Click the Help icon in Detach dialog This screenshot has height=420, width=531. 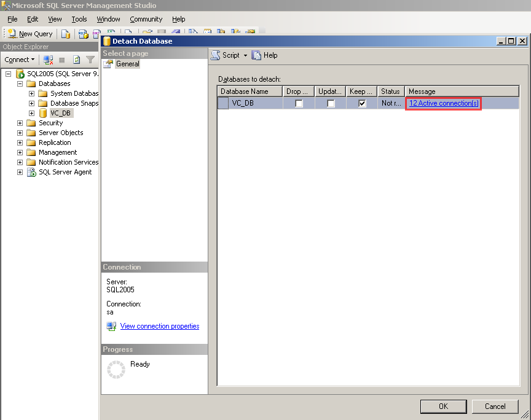tap(257, 55)
